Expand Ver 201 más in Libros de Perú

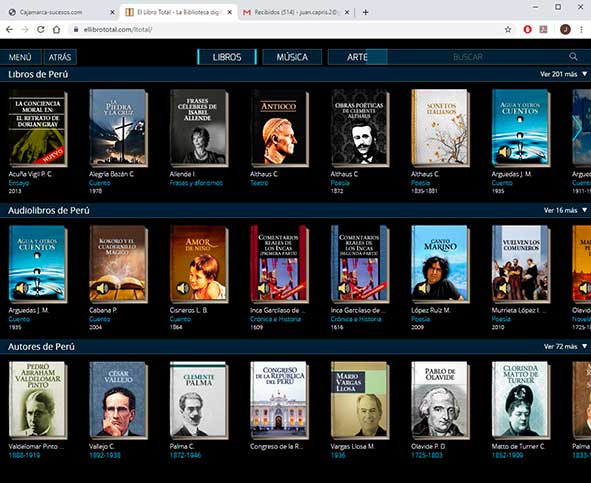563,74
